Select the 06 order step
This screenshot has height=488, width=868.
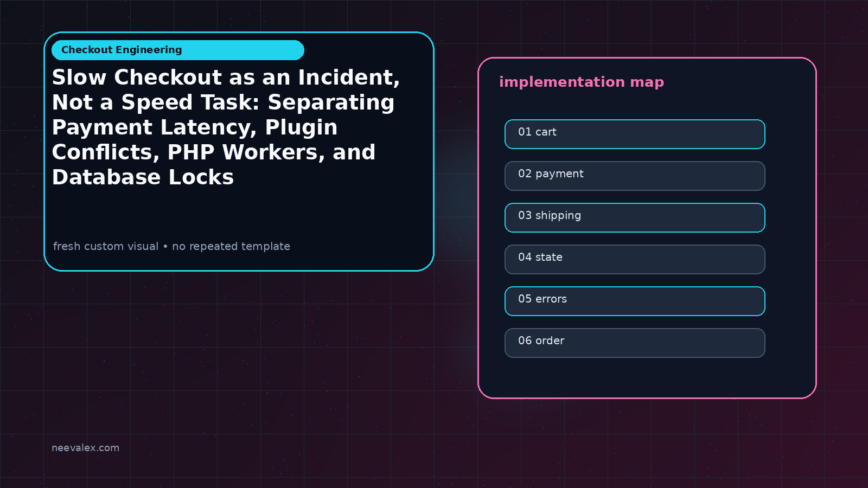(635, 343)
